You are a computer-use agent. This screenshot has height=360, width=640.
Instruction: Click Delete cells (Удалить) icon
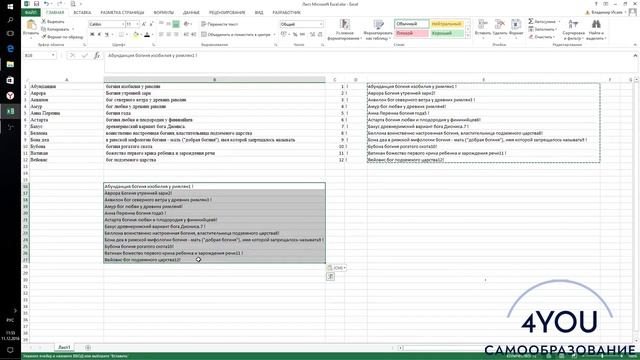point(500,24)
